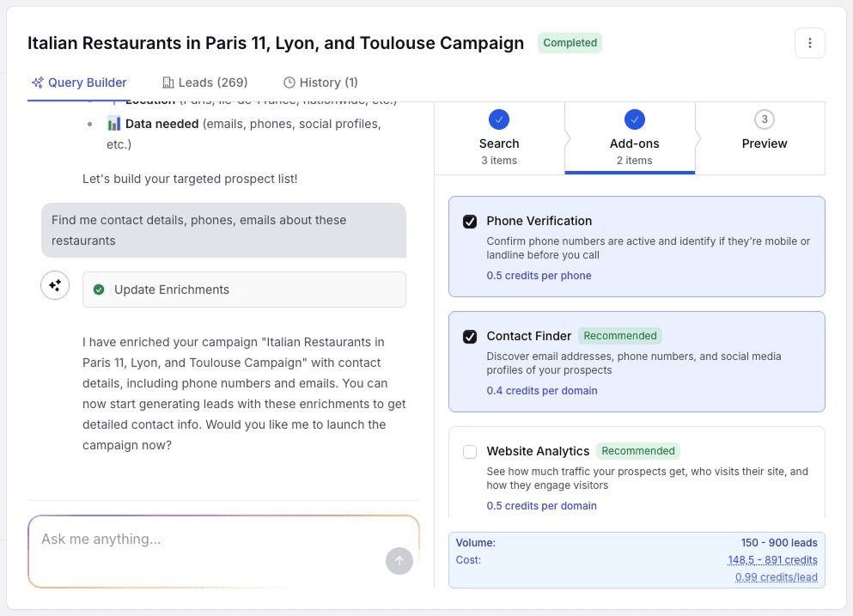The image size is (853, 616).
Task: Click the Search step checkmark circle
Action: (x=499, y=119)
